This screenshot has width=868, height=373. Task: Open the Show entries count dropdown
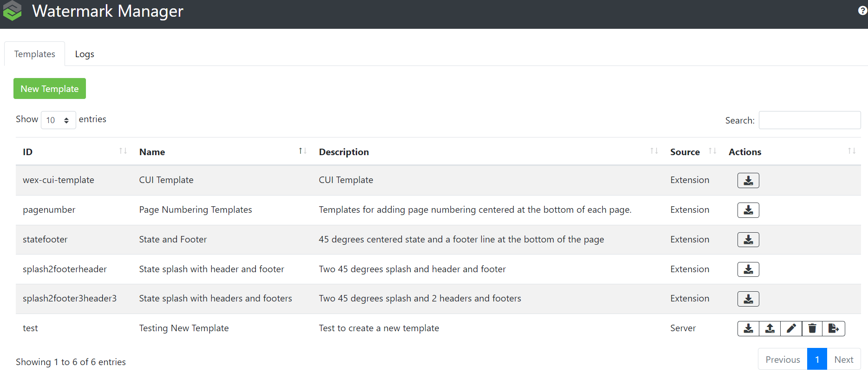[x=58, y=120]
